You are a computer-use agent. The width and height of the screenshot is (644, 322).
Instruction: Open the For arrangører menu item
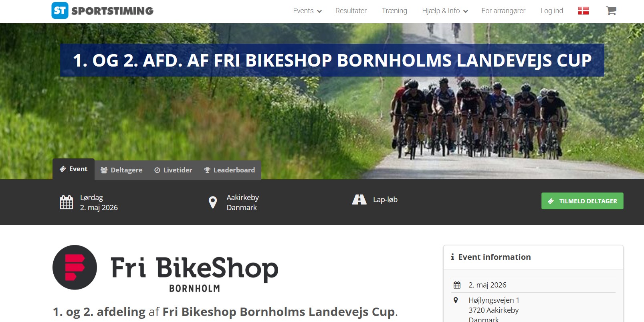503,11
